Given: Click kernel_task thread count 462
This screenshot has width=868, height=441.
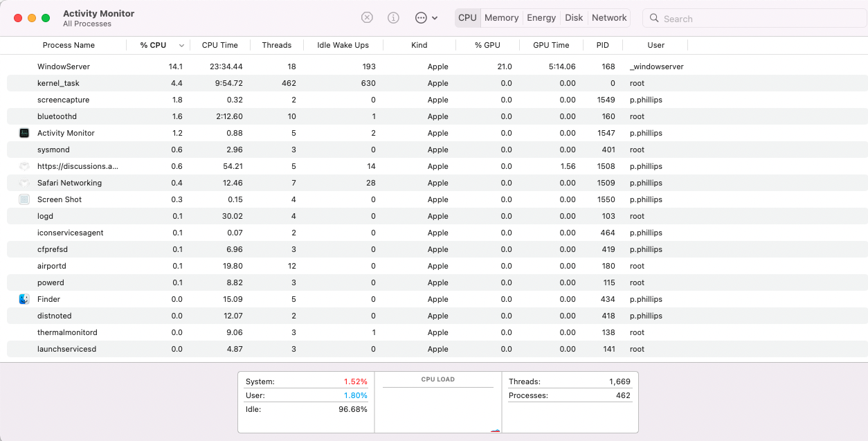Looking at the screenshot, I should click(x=289, y=83).
